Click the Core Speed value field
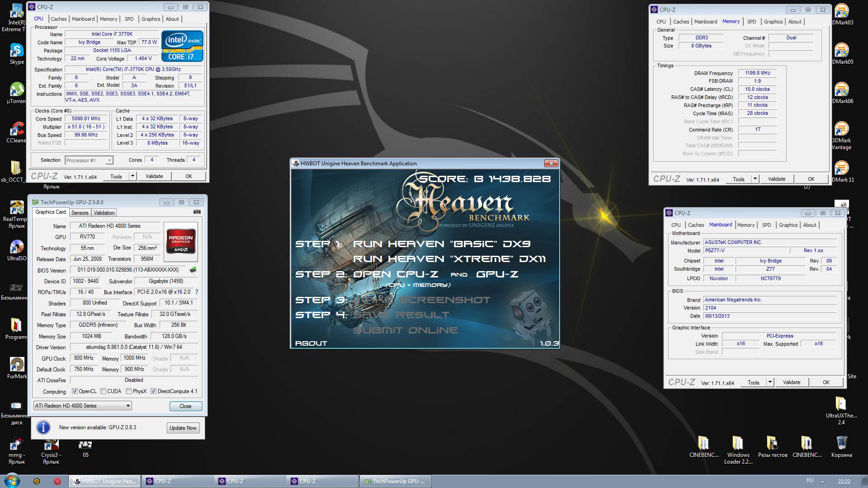This screenshot has width=868, height=488. tap(86, 119)
